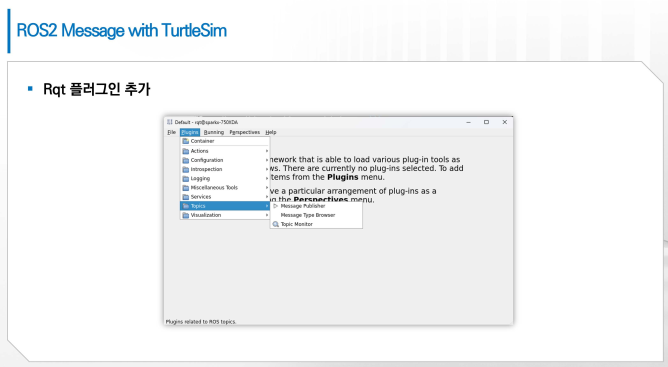Open the Logging plugin submenu

coord(225,179)
